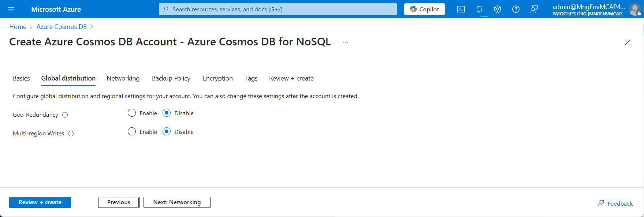Open the account avatar menu

click(x=634, y=10)
